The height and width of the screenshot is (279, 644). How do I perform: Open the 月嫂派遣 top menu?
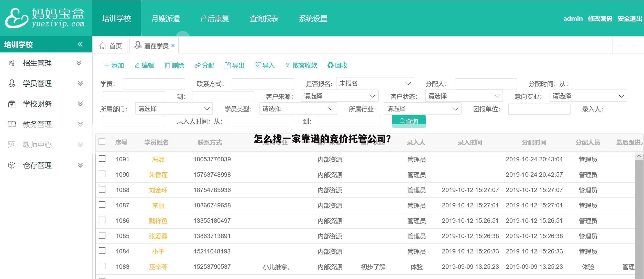point(166,18)
